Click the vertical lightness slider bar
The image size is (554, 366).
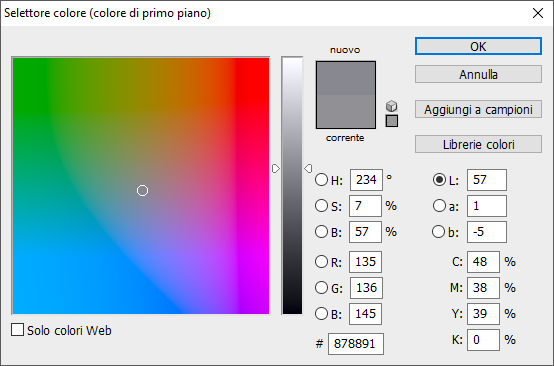292,185
